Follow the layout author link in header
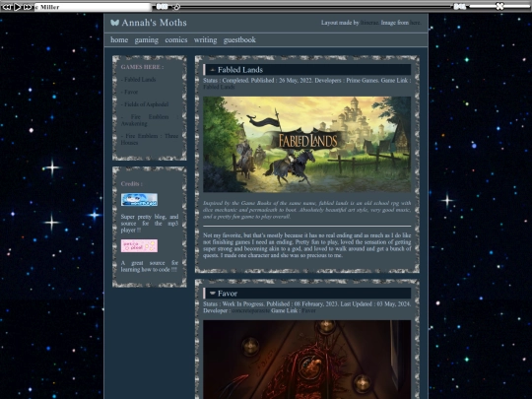The height and width of the screenshot is (399, 532). click(369, 23)
